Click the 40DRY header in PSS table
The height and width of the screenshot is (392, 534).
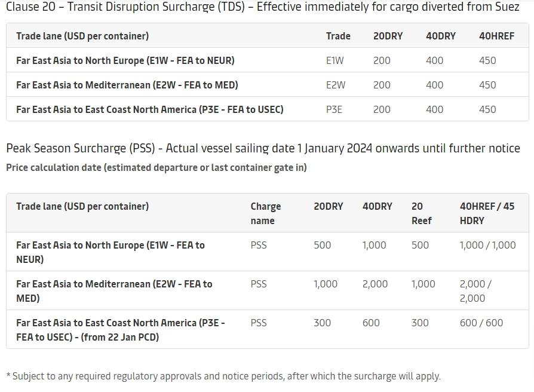pos(378,206)
